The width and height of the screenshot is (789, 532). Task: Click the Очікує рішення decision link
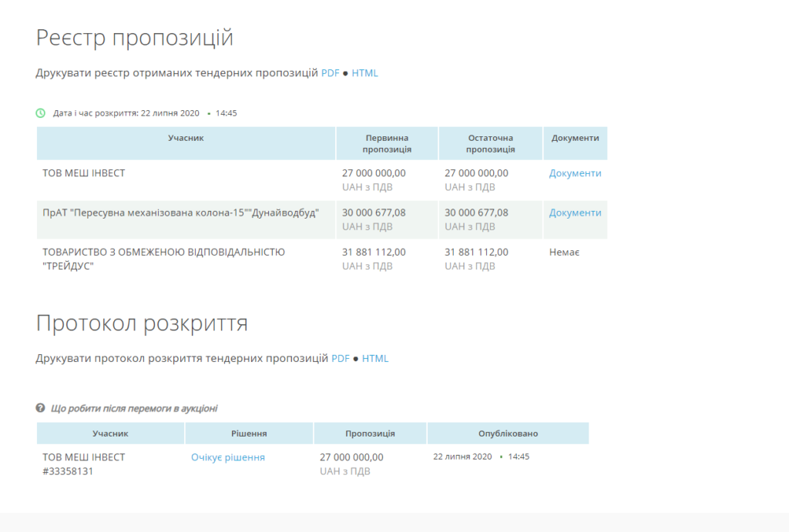coord(228,457)
